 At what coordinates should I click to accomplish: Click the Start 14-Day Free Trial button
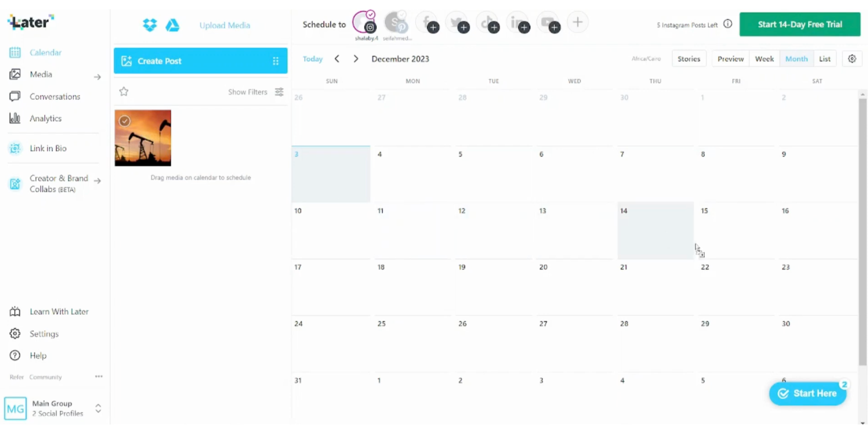click(799, 25)
